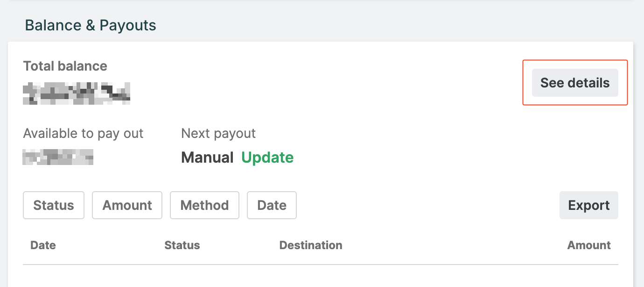The width and height of the screenshot is (644, 287).
Task: Open the Status filter dropdown
Action: (54, 205)
